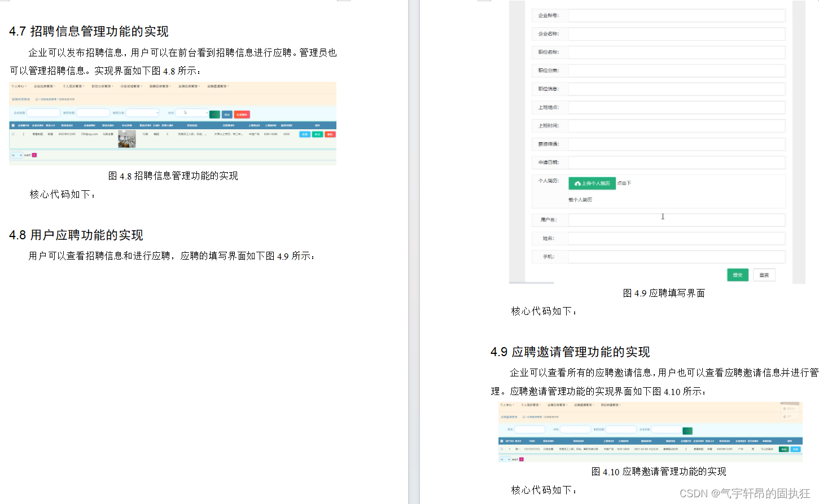Click 职位名称 search box in figure 4.8
This screenshot has width=819, height=504.
pyautogui.click(x=93, y=113)
